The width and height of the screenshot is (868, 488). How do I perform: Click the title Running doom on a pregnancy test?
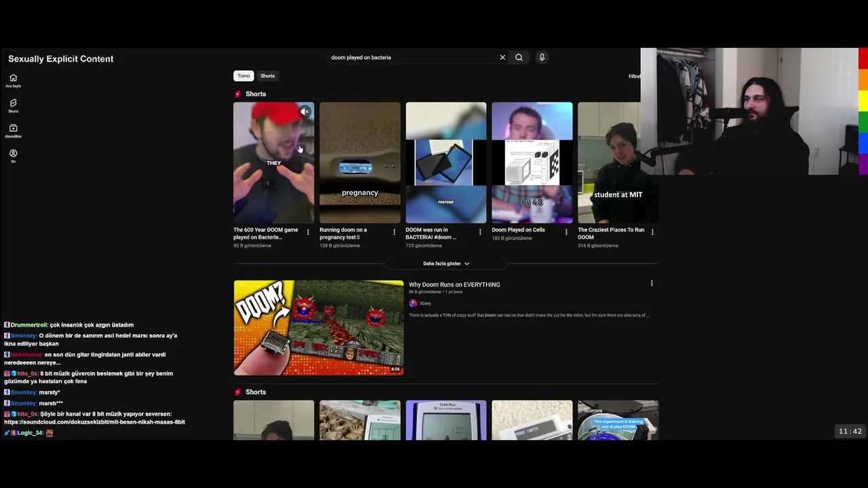343,233
